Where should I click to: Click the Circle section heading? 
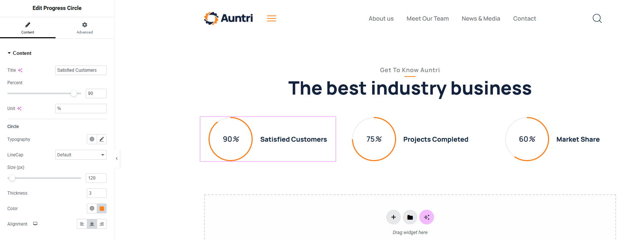(x=13, y=127)
